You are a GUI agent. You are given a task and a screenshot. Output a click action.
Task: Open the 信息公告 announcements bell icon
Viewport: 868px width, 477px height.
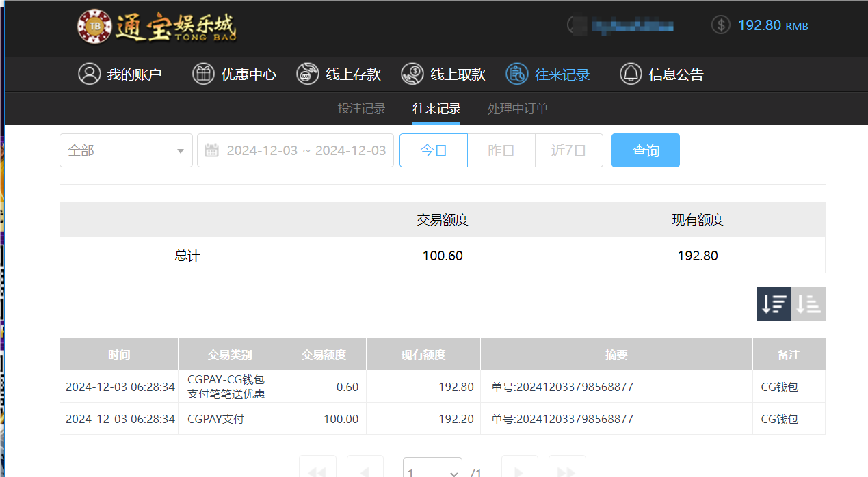pyautogui.click(x=630, y=74)
